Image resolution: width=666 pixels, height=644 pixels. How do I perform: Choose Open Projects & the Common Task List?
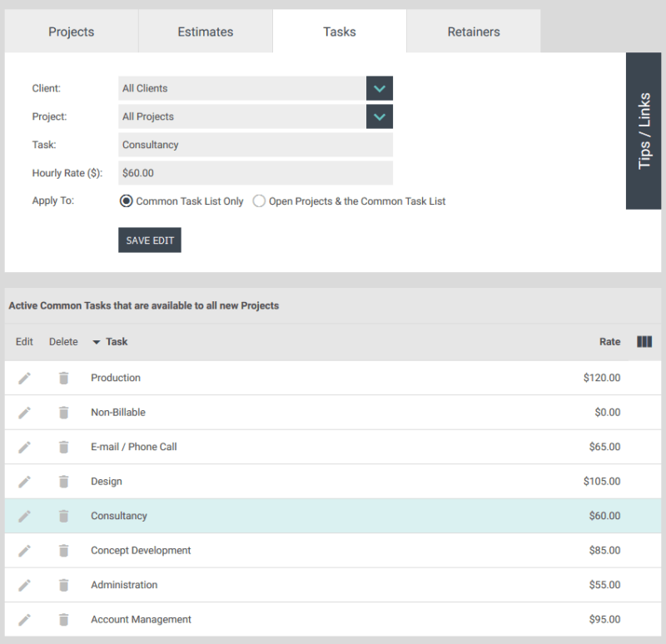click(x=258, y=201)
